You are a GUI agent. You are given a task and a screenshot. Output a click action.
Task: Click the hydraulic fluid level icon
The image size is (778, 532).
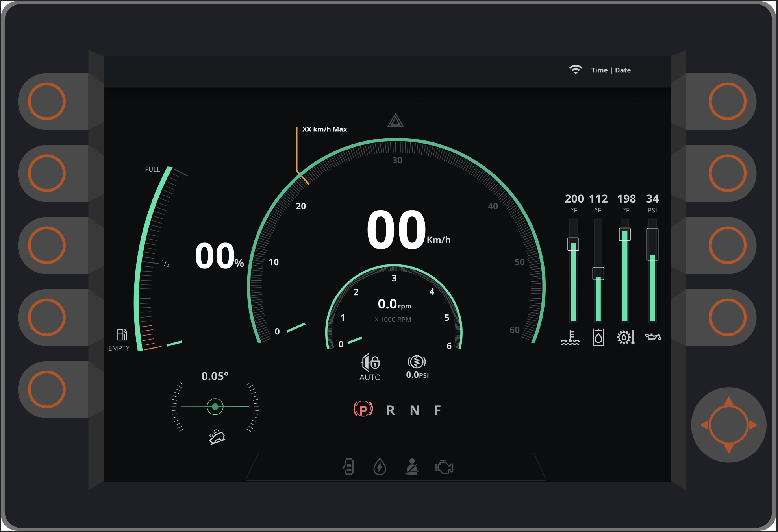coord(598,338)
